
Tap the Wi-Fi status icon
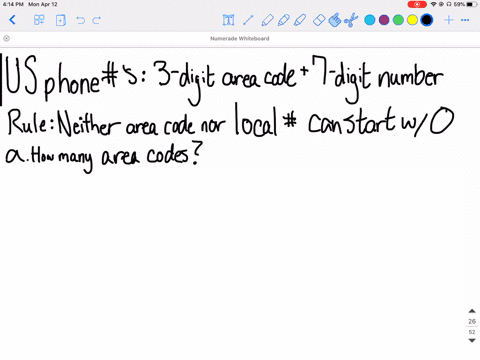433,4
